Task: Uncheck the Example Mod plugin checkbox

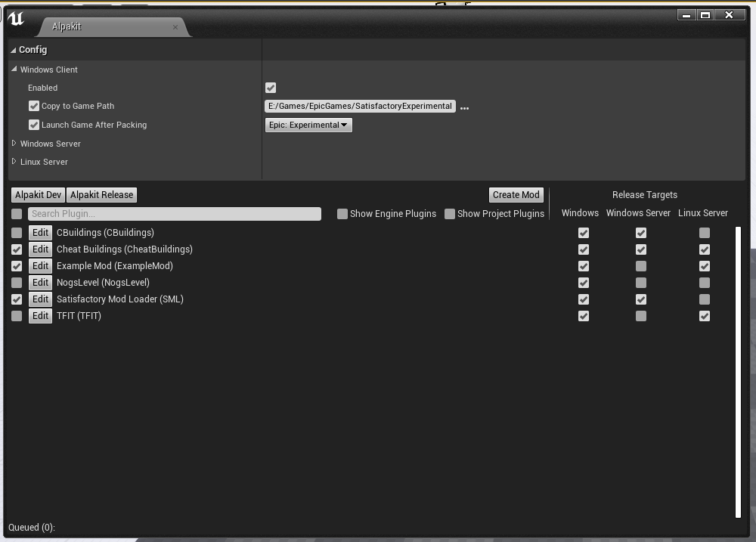Action: pyautogui.click(x=17, y=266)
